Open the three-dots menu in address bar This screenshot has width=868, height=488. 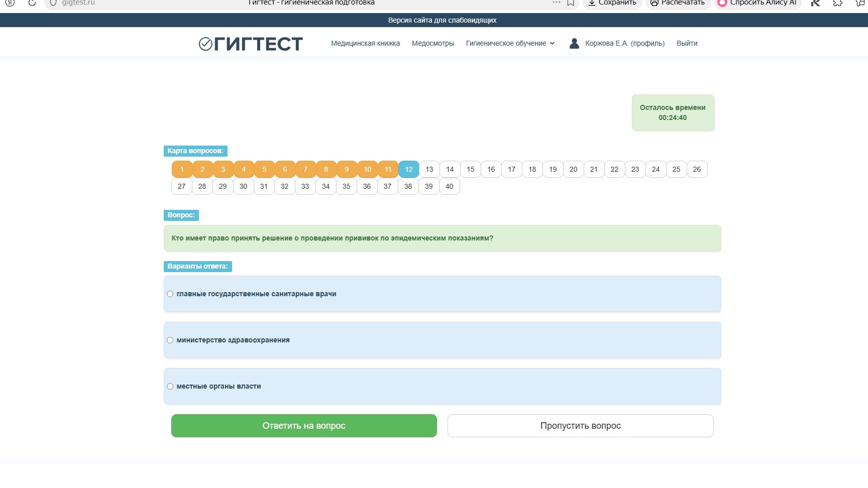[556, 3]
